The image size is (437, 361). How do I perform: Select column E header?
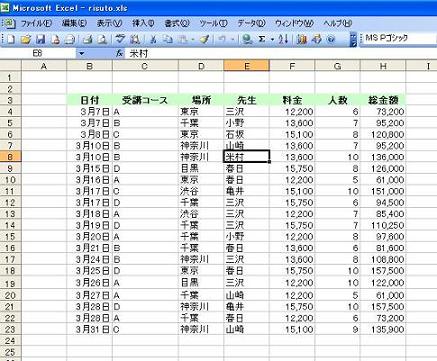247,66
